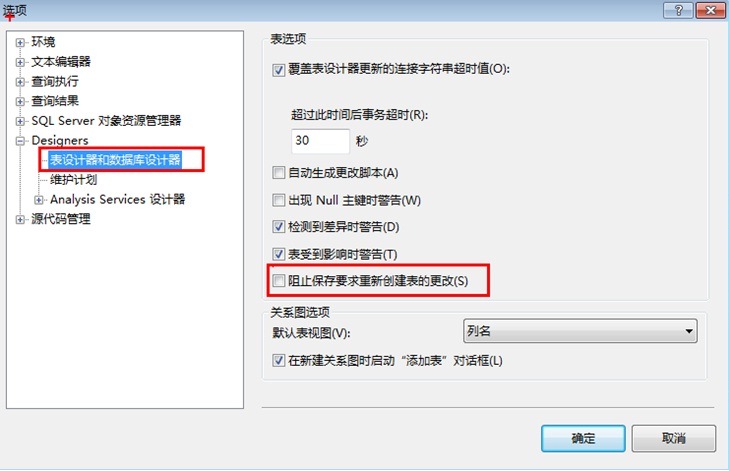Image resolution: width=729 pixels, height=471 pixels.
Task: Select the 维护计划 tree item
Action: tap(73, 180)
